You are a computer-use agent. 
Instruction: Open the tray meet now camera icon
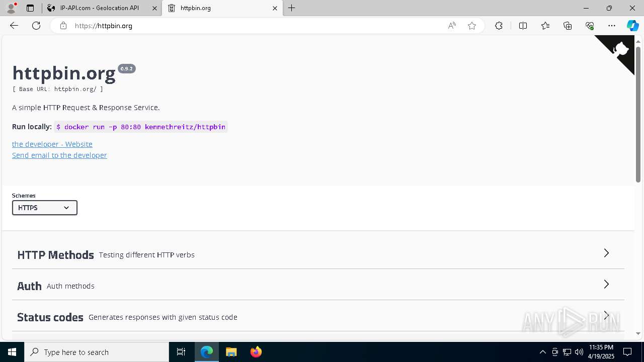555,352
